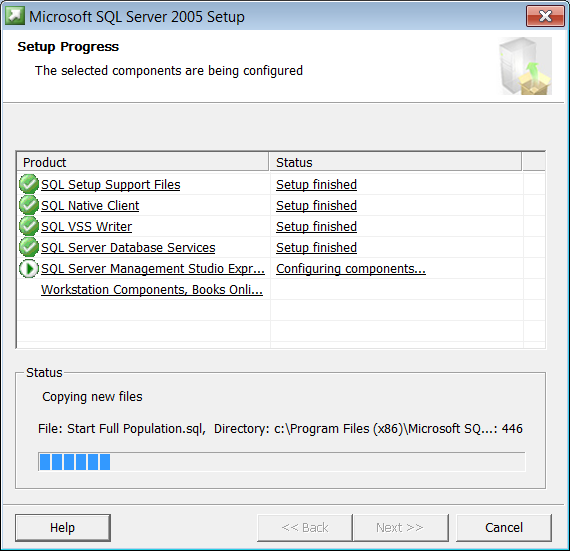This screenshot has height=551, width=570.
Task: Click the Help button
Action: pos(63,527)
